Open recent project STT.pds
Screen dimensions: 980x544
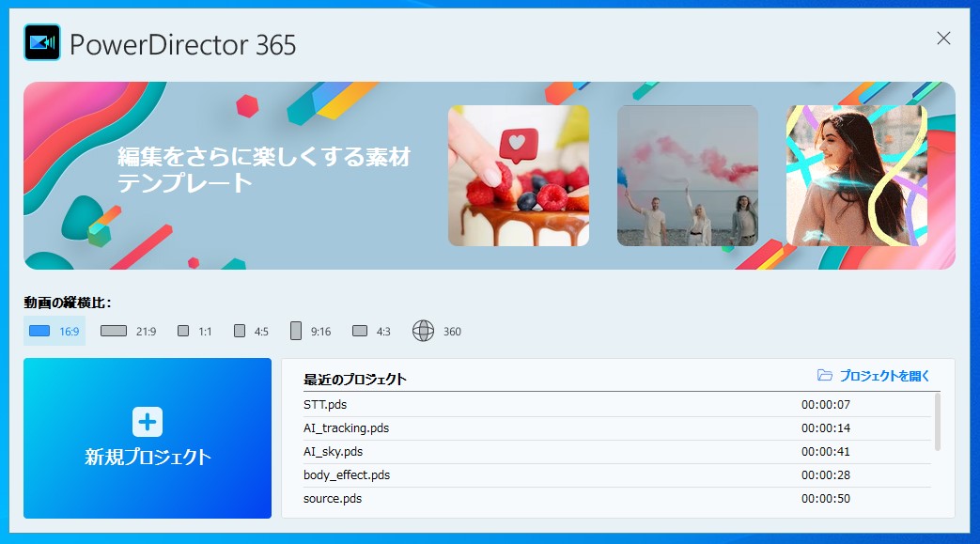click(617, 405)
